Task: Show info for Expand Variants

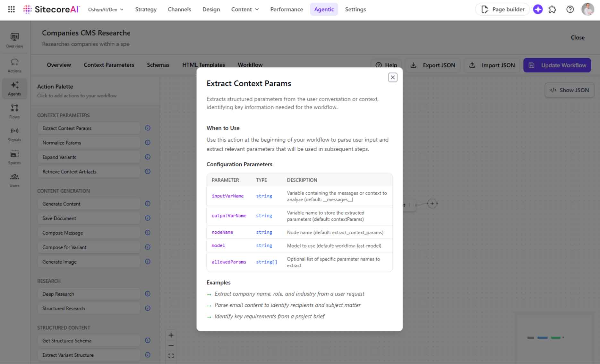Action: (x=148, y=157)
